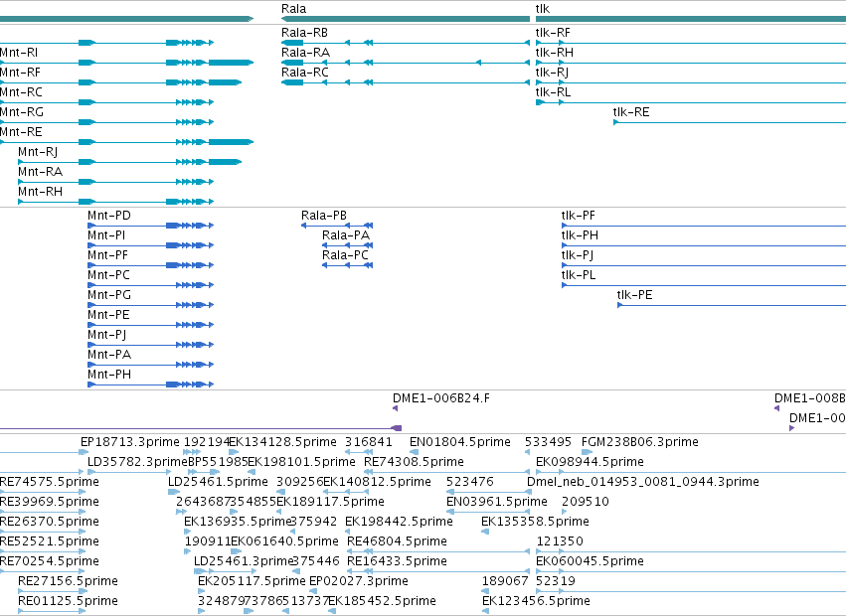Open the Rala-PC protein label
Screen dimensions: 846x616
(345, 255)
